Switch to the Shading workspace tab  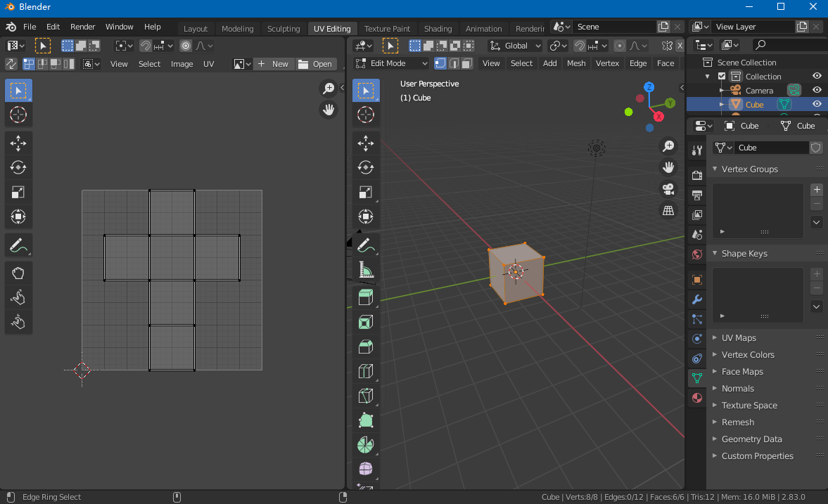point(438,29)
